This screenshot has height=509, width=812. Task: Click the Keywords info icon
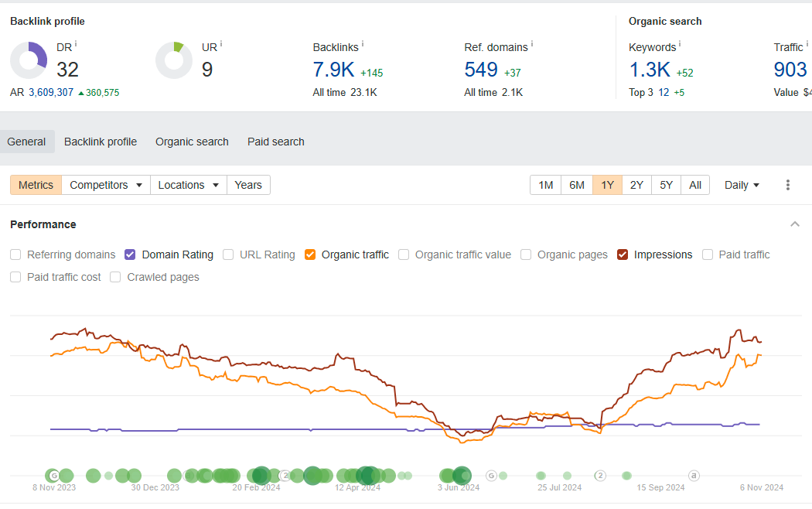point(680,45)
